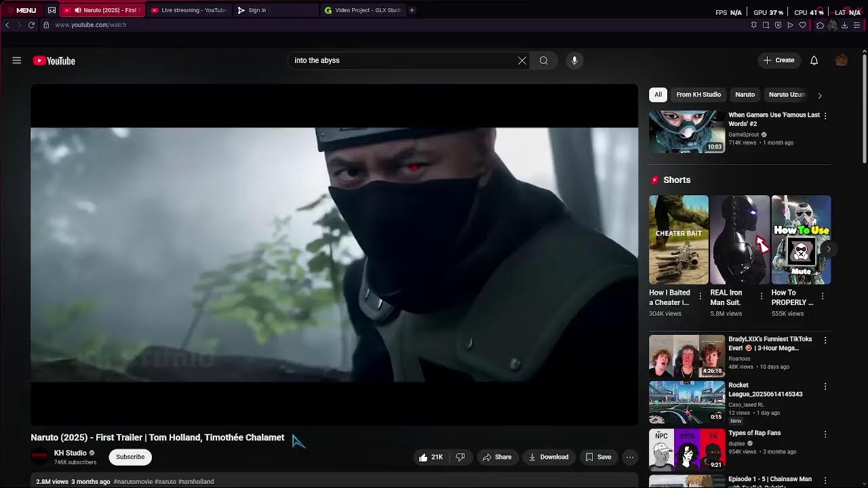868x488 pixels.
Task: Open the YouTube guide hamburger menu
Action: (17, 60)
